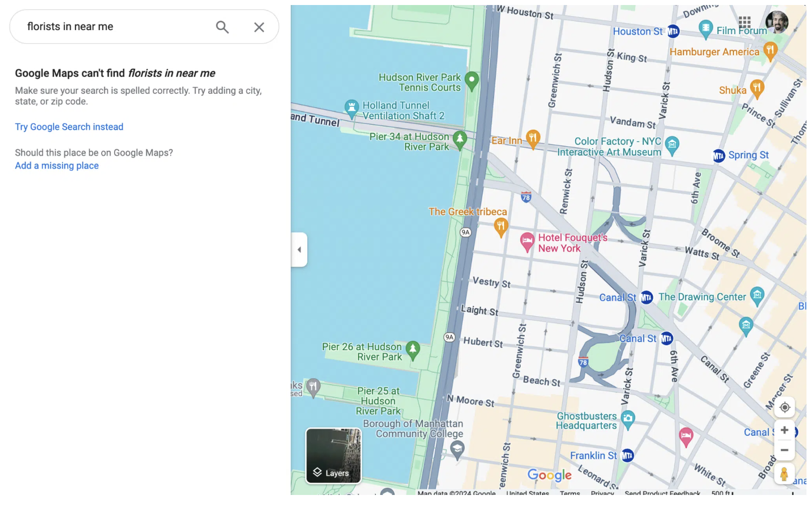Click the search magnifier icon

222,27
